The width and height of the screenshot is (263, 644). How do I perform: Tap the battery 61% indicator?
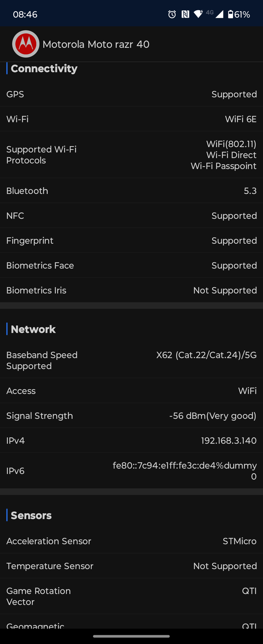pos(239,14)
